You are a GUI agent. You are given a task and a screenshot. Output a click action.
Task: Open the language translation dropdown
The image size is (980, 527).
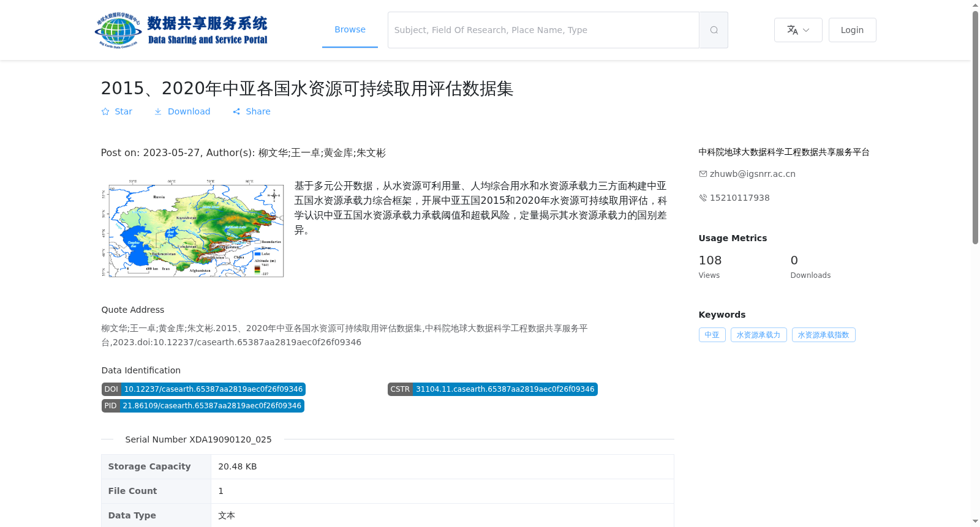[798, 30]
